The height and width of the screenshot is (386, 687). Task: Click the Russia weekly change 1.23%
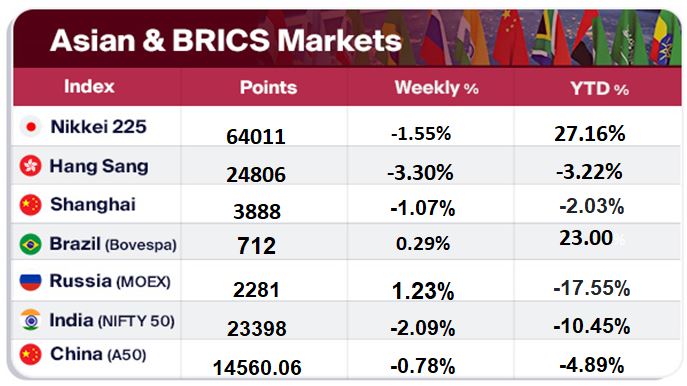point(423,291)
